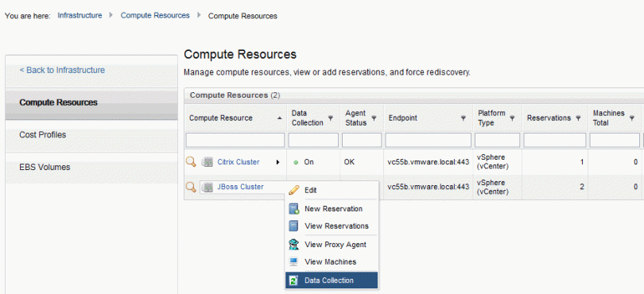Image resolution: width=644 pixels, height=294 pixels.
Task: Open the Agent Status column filter icon
Action: pos(374,118)
